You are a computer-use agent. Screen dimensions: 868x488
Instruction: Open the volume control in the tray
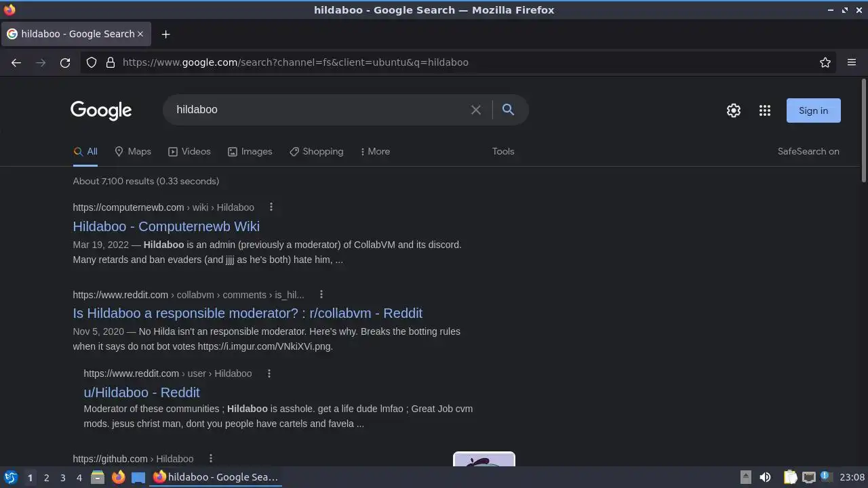click(765, 477)
